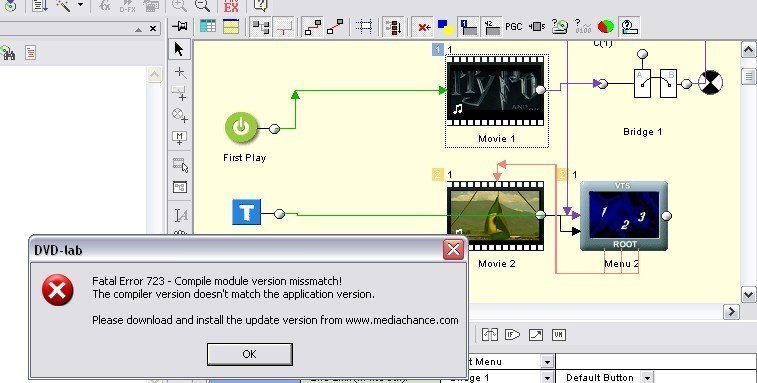Click the PGC toolbar button
Image resolution: width=757 pixels, height=383 pixels.
pyautogui.click(x=514, y=27)
